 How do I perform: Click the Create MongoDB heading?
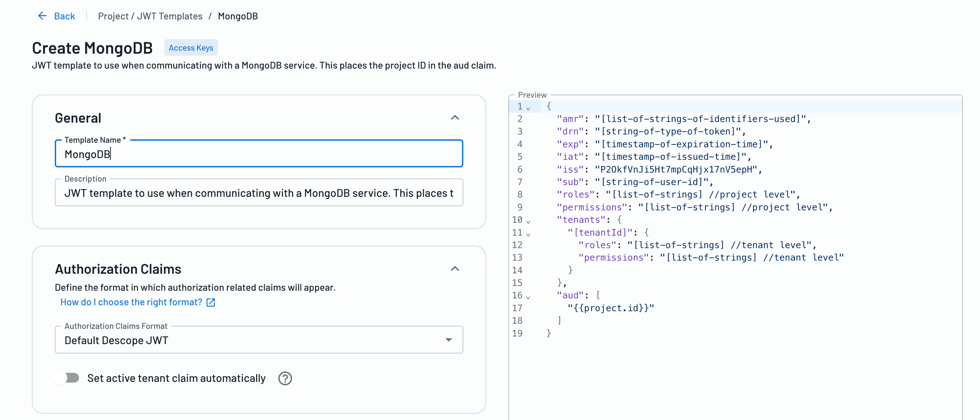point(92,48)
